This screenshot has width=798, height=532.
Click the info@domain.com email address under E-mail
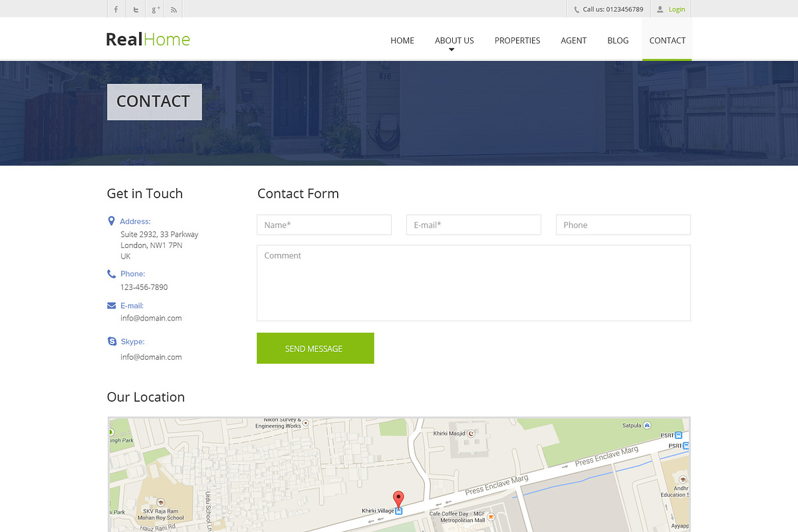click(x=151, y=318)
